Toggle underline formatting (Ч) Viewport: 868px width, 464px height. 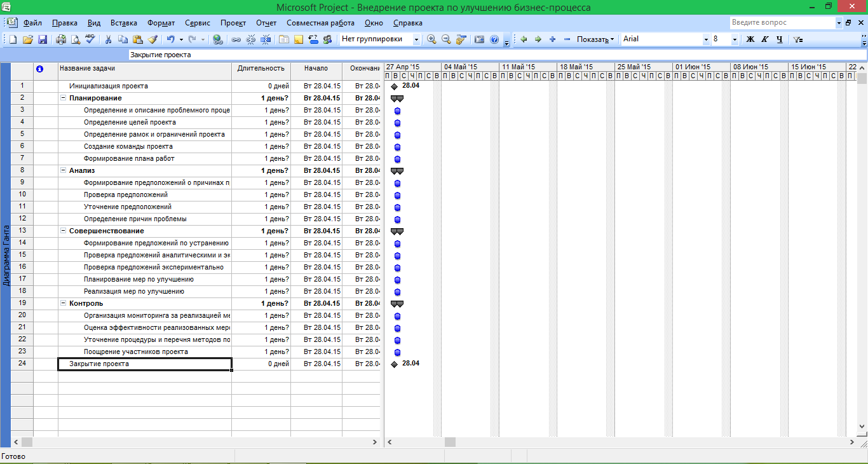click(779, 39)
